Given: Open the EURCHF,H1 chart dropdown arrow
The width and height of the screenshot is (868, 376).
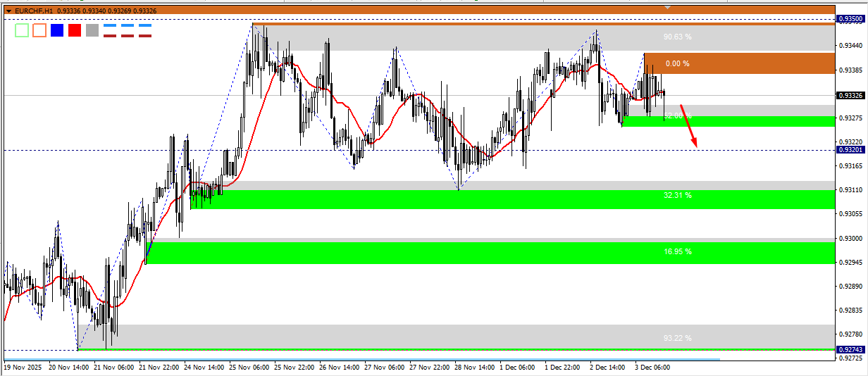Looking at the screenshot, I should (x=8, y=10).
